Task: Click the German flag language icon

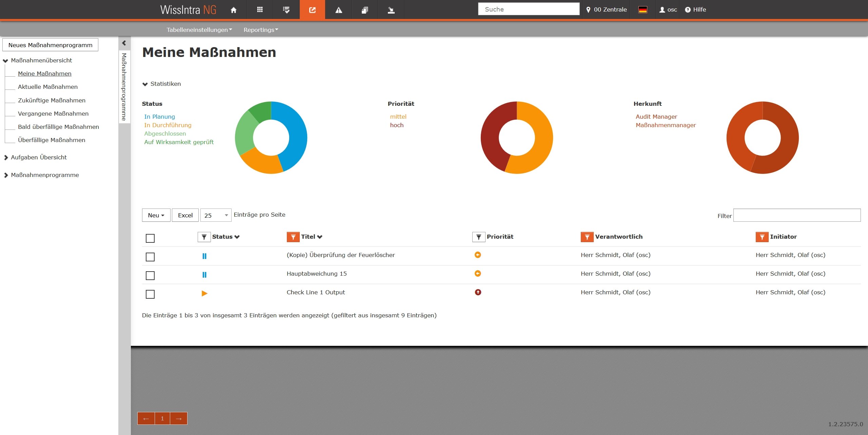Action: [643, 10]
